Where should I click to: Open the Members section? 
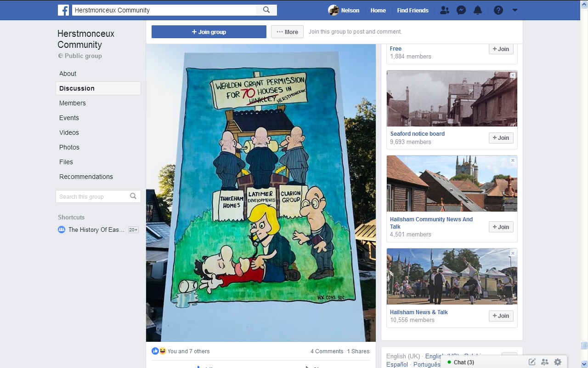[x=72, y=103]
